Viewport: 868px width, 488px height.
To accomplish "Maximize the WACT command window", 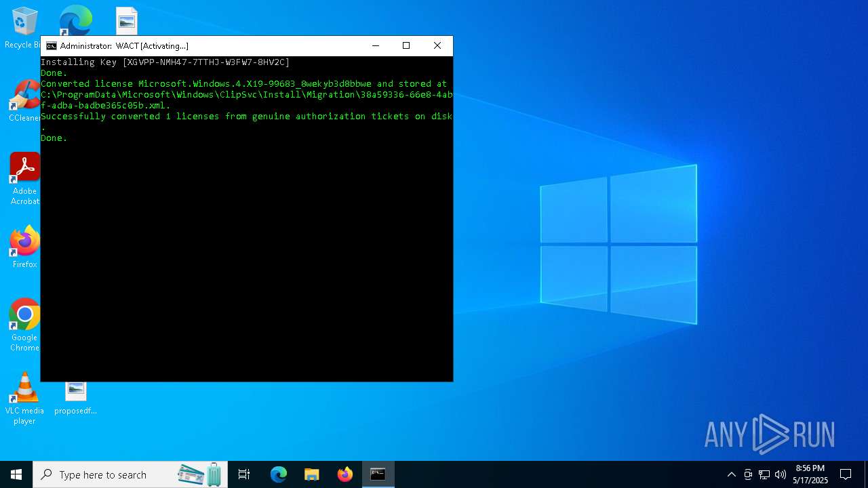I will click(x=406, y=45).
